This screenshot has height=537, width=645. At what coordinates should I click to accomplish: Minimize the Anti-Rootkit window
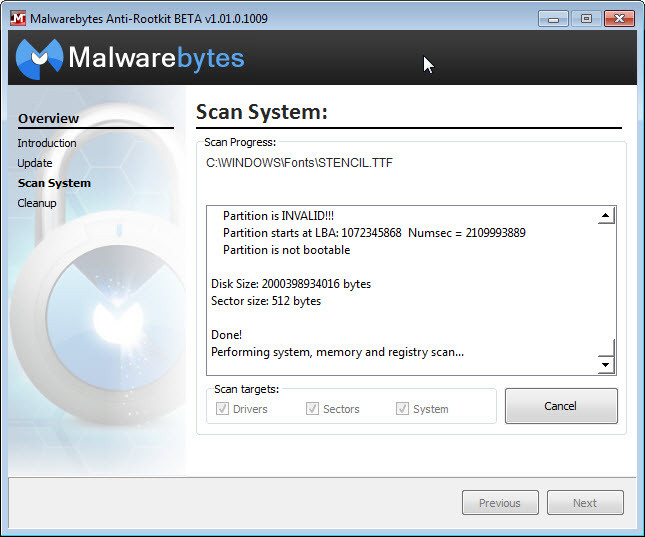tap(553, 19)
